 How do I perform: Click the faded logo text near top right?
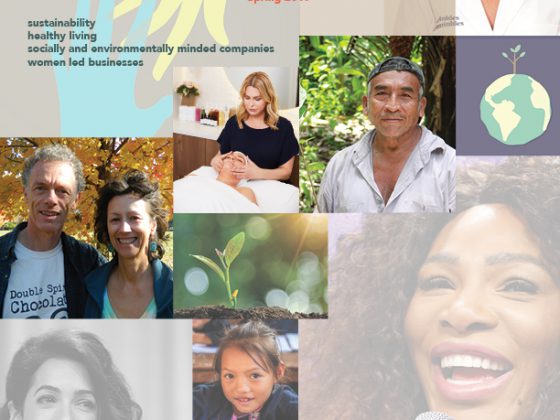449,22
